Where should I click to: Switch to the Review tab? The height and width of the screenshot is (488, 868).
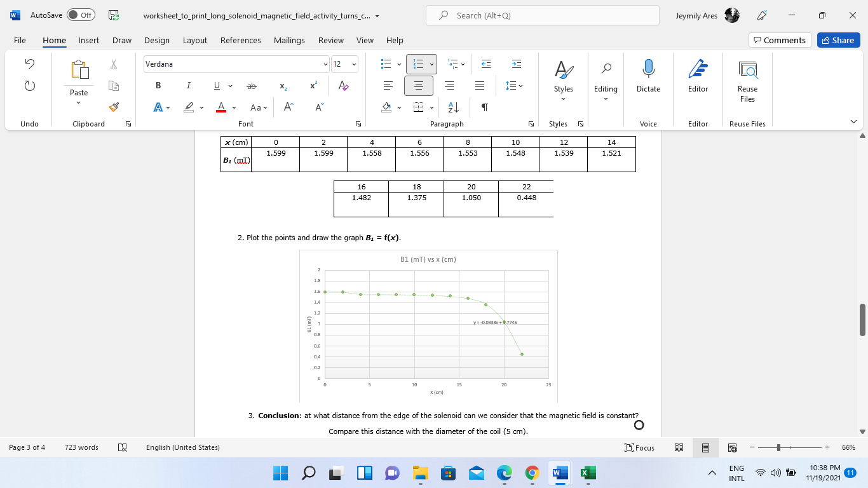click(331, 40)
